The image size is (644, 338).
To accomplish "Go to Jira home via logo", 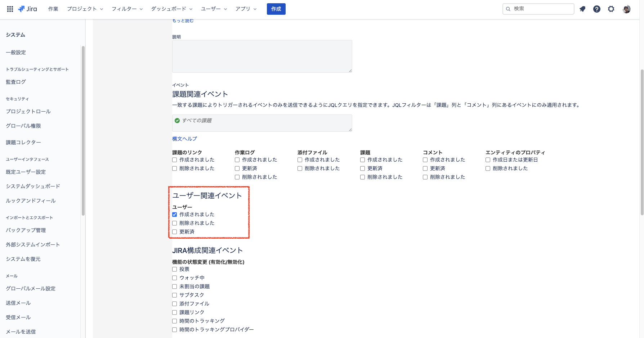I will [27, 9].
